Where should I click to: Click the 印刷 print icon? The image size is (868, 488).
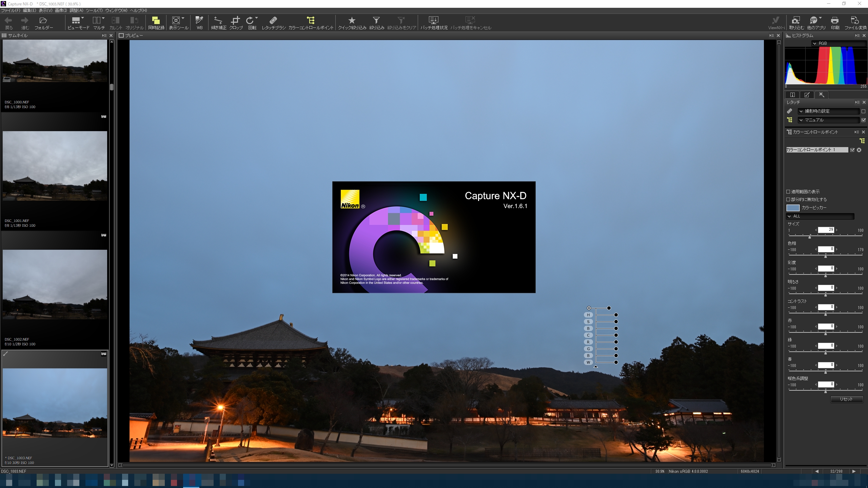835,20
